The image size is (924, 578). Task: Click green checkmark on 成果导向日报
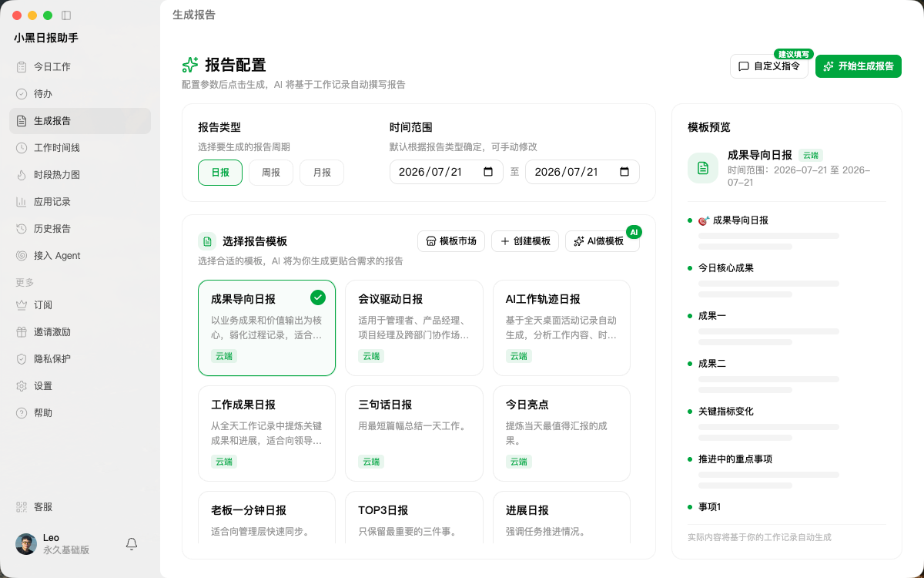click(x=318, y=297)
